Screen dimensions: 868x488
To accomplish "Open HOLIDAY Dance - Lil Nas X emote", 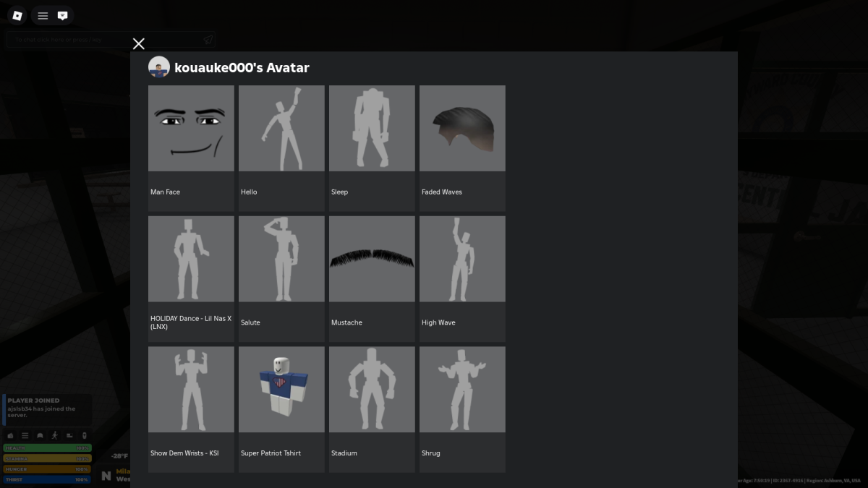I will coord(191,259).
